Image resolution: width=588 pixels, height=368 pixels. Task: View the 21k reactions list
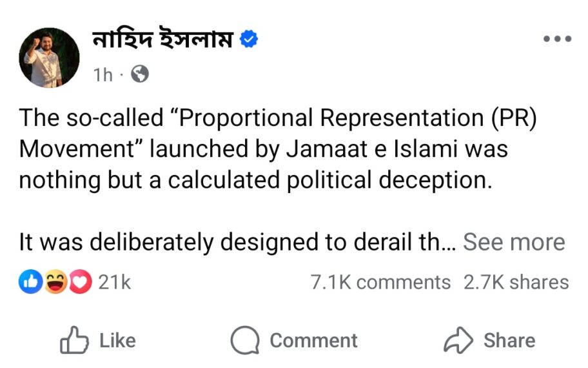[x=114, y=282]
